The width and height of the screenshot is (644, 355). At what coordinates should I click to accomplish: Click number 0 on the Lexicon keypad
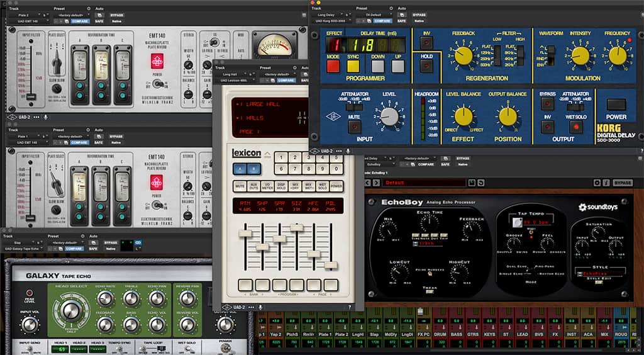336,169
